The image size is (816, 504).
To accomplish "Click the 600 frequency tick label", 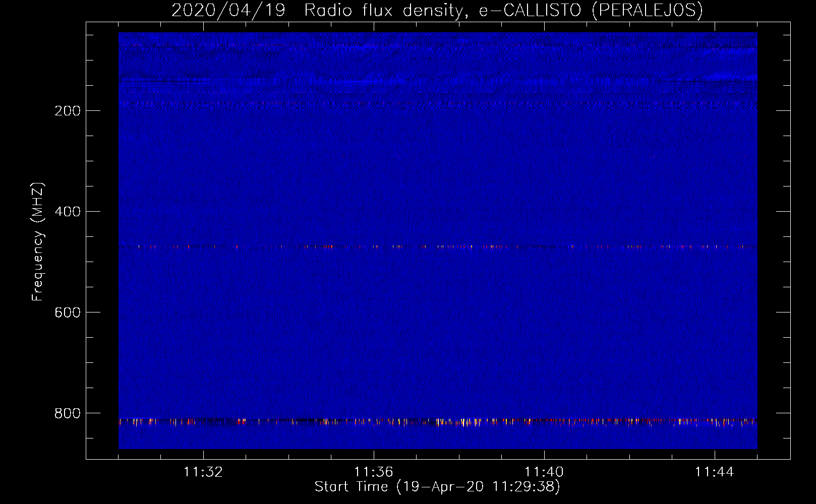I will (x=68, y=312).
